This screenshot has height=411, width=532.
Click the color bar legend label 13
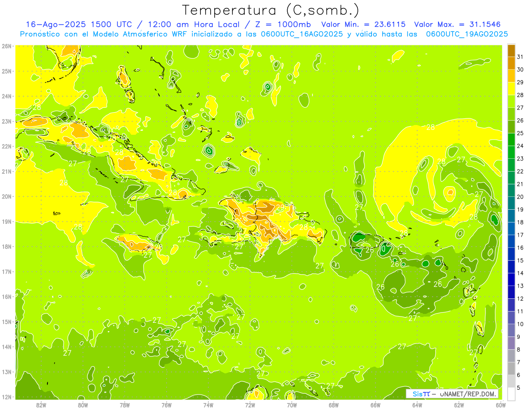click(520, 286)
